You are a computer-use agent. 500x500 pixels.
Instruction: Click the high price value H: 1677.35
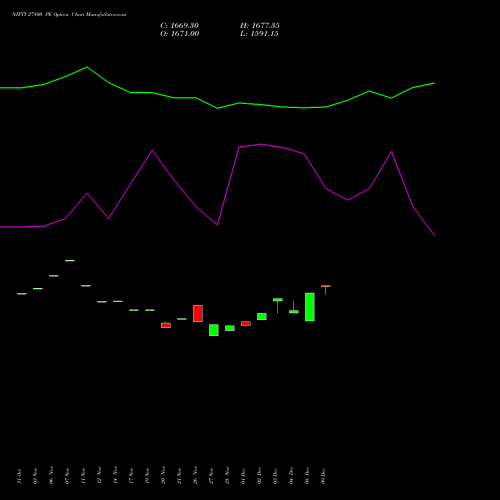pos(260,26)
